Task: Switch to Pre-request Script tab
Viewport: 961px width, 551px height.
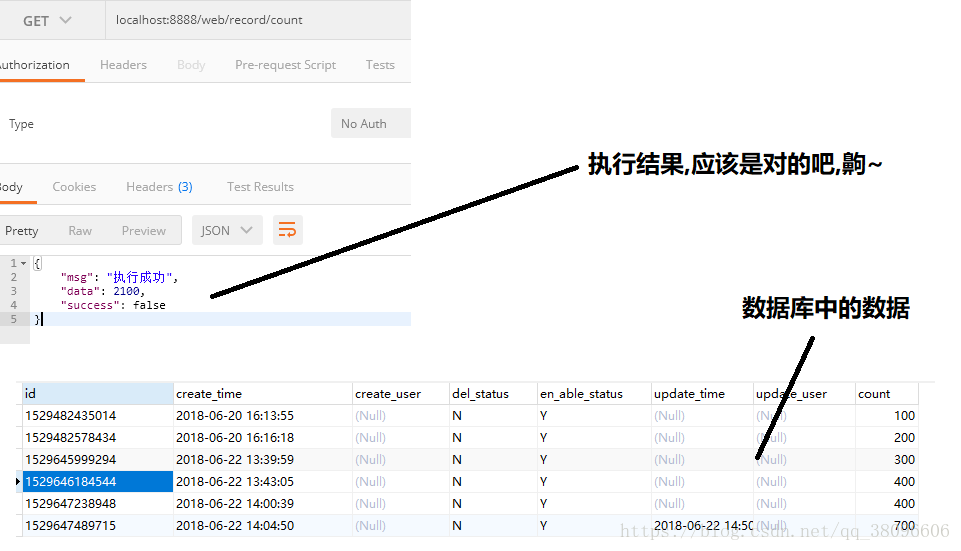Action: click(285, 65)
